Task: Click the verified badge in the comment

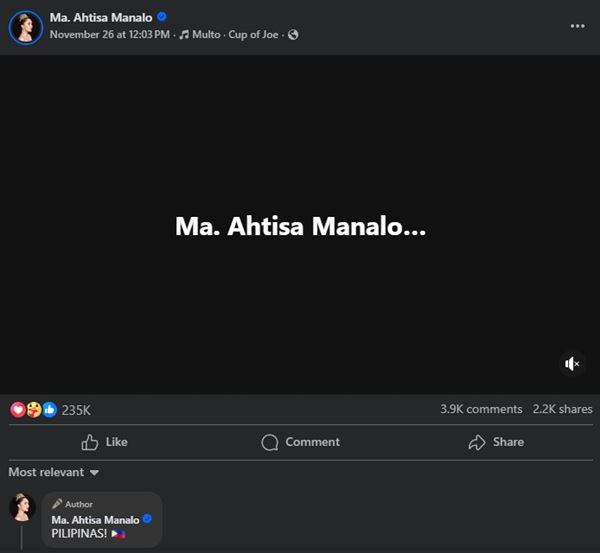Action: point(147,519)
